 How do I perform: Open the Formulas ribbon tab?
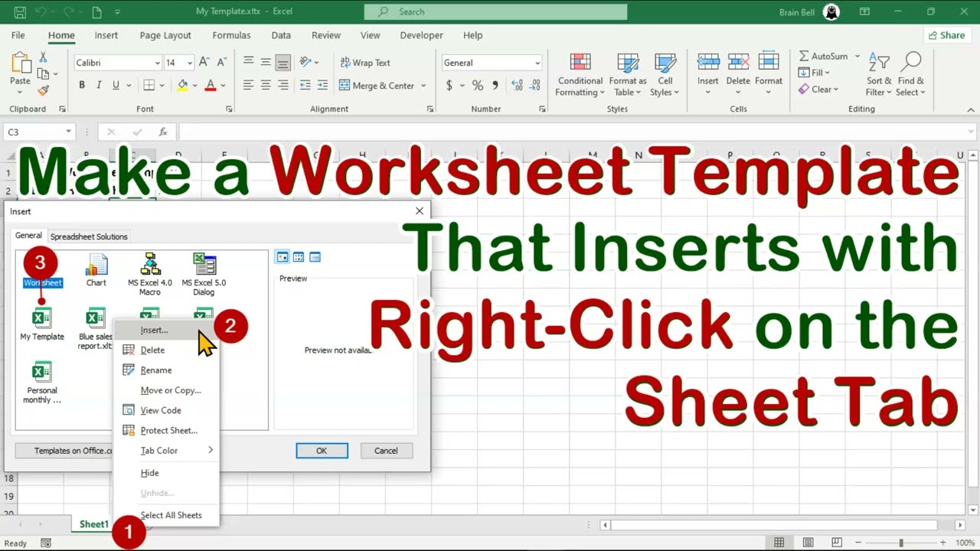231,35
